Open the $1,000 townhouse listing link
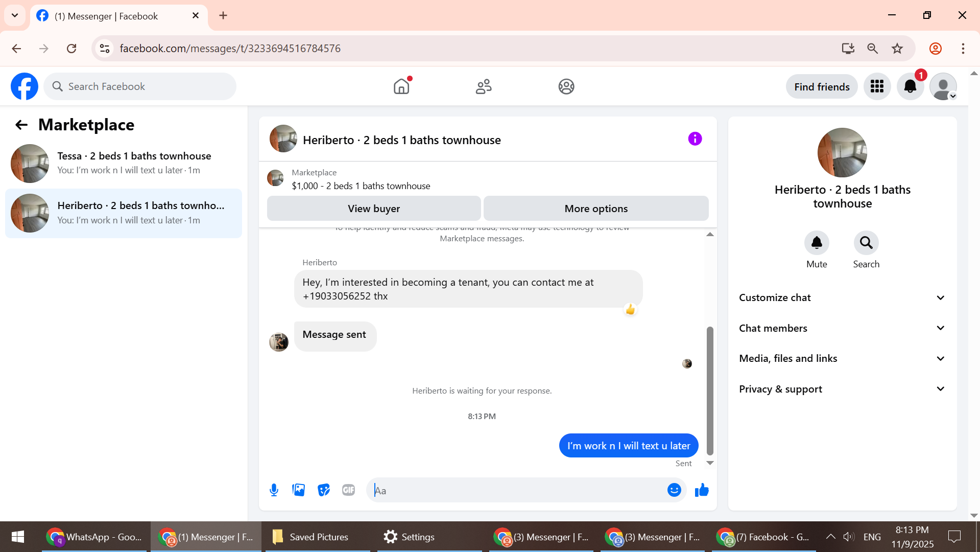 click(361, 186)
